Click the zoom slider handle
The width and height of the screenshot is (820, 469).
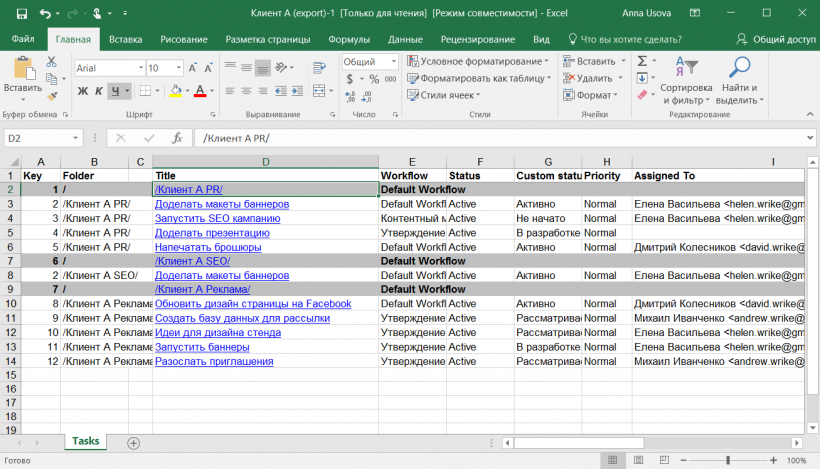(727, 460)
